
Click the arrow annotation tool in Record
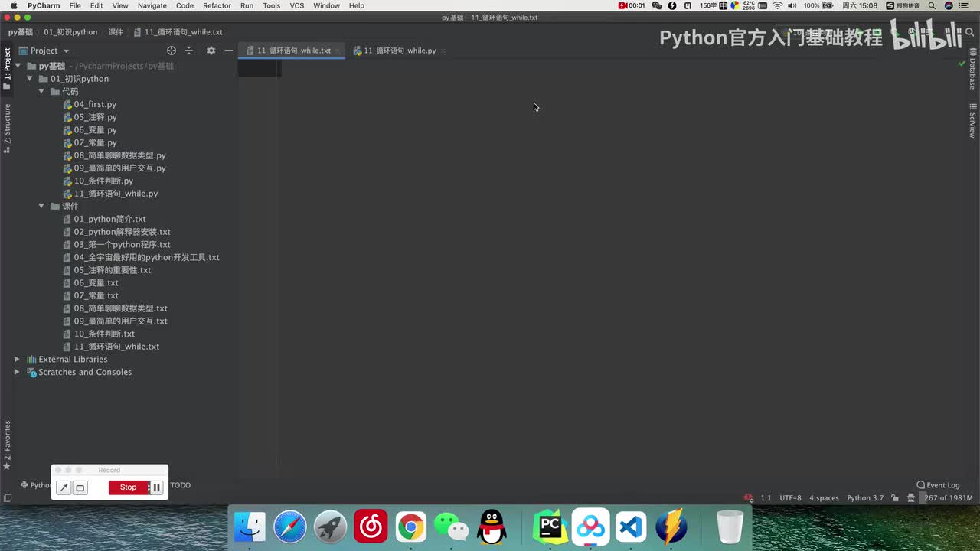pyautogui.click(x=64, y=487)
